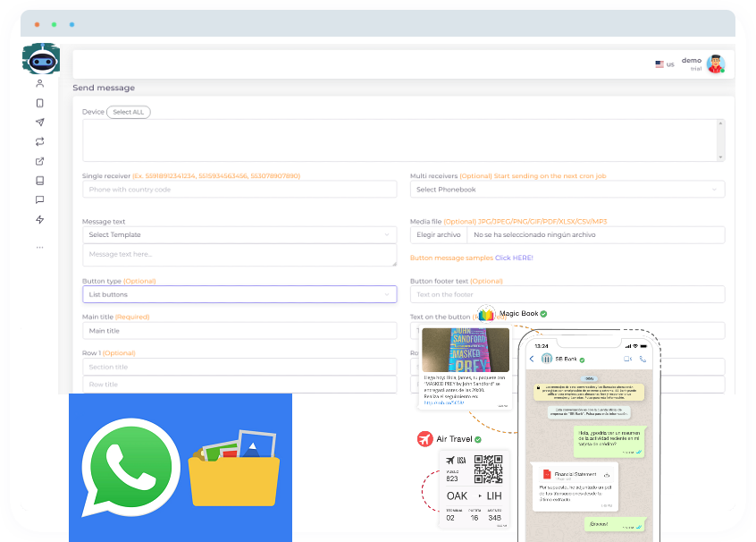Tap the video call icon in phone
Screen dimensions: 756x542
627,359
